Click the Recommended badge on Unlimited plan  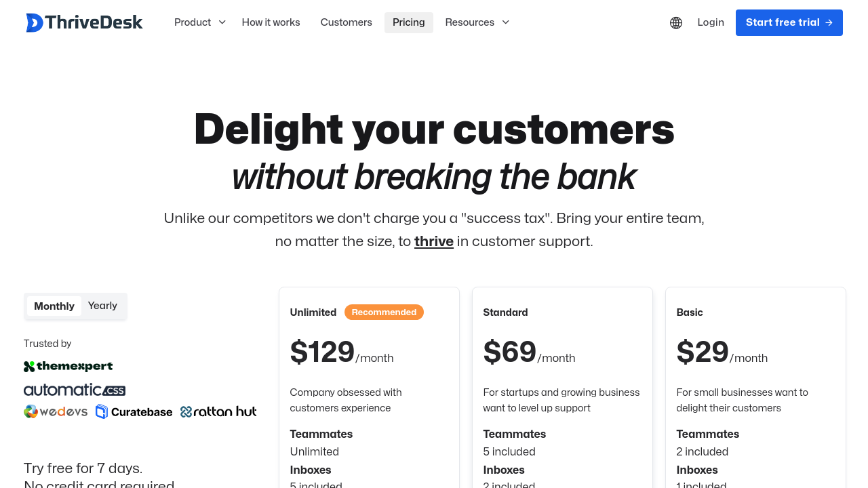click(x=384, y=312)
